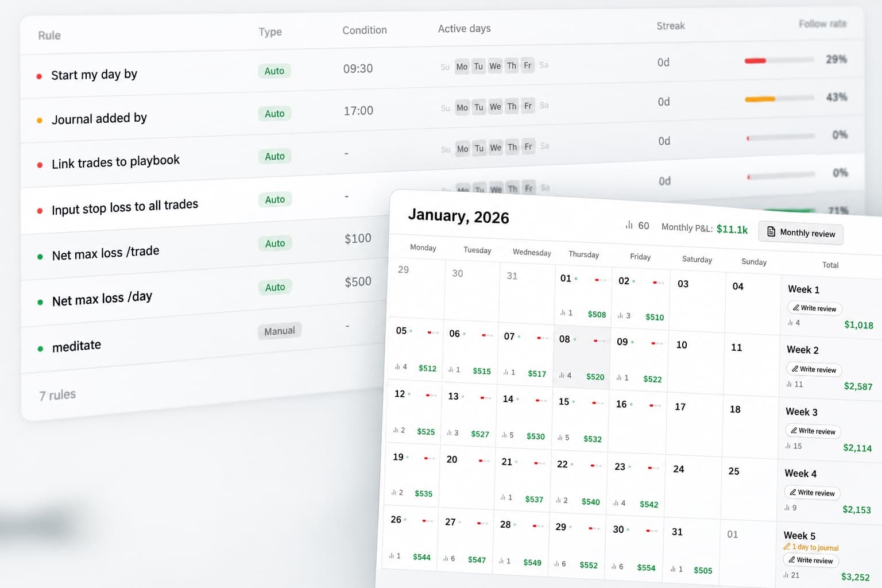
Task: Click the trades icon on January 15
Action: click(560, 438)
